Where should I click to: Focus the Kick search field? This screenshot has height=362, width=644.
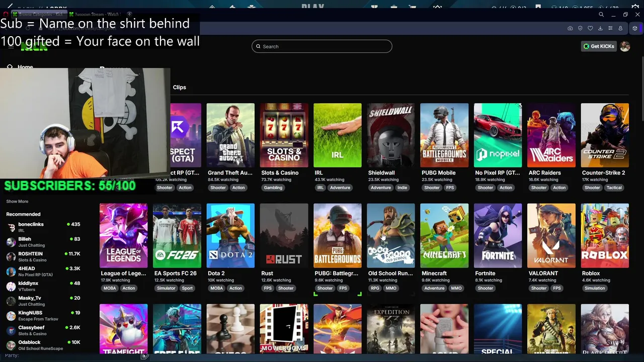point(322,46)
